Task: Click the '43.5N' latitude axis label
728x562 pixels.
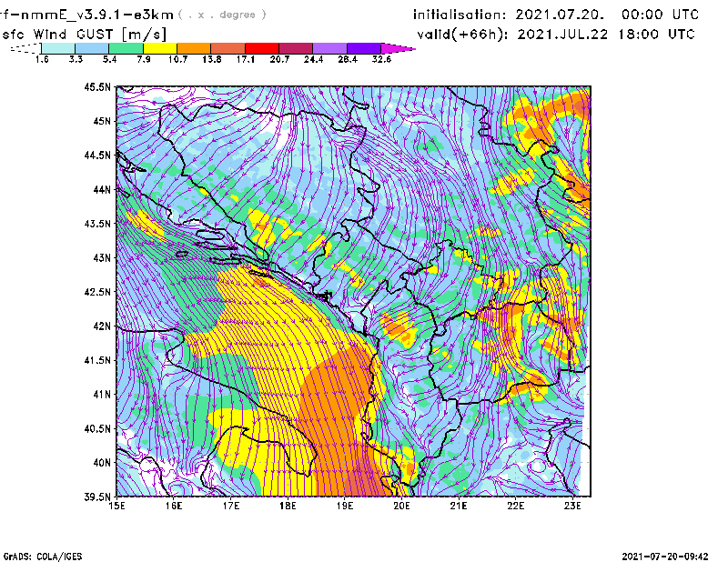Action: pos(97,224)
